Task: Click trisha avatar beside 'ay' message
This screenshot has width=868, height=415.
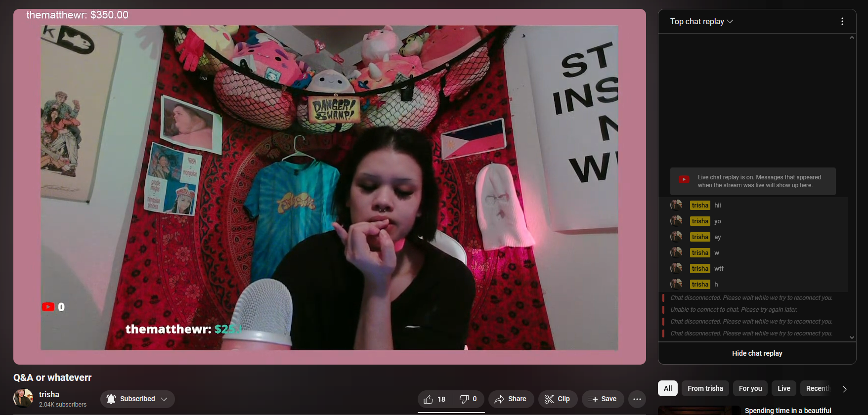Action: point(676,237)
